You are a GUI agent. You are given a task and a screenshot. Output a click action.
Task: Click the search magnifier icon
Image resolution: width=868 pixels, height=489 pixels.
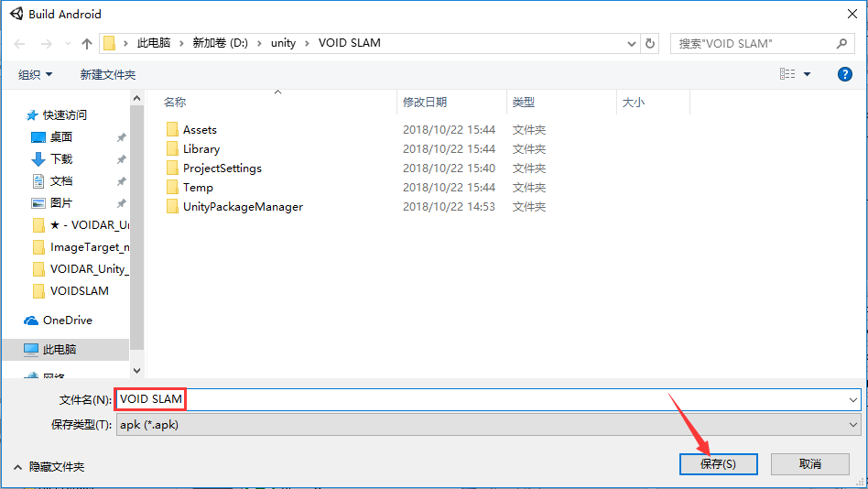pos(841,43)
